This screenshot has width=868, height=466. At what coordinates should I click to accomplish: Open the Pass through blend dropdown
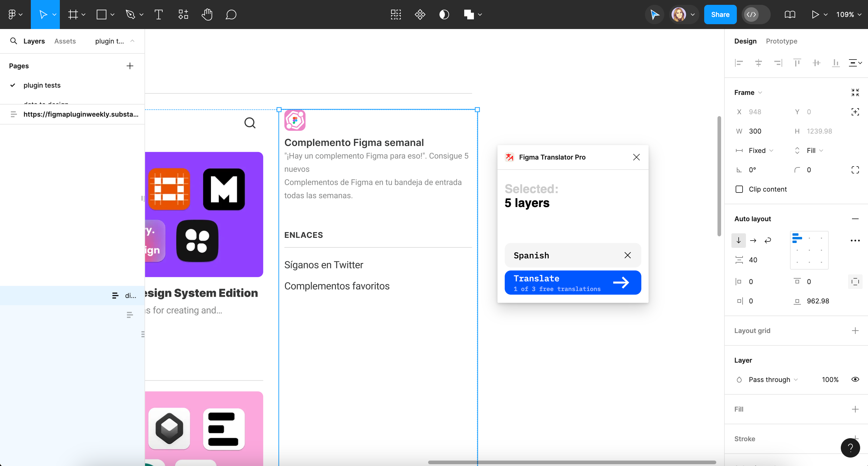tap(772, 379)
